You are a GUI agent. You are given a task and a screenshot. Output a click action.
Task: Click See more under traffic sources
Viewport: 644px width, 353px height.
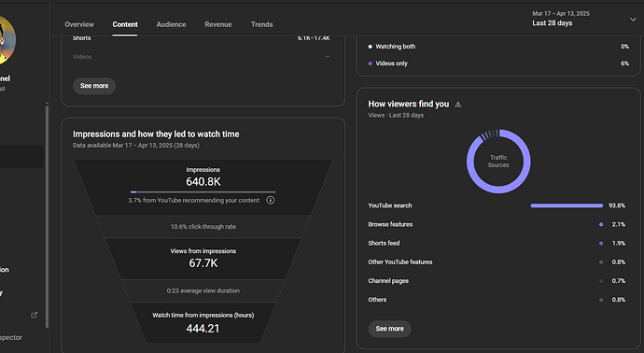click(x=389, y=329)
